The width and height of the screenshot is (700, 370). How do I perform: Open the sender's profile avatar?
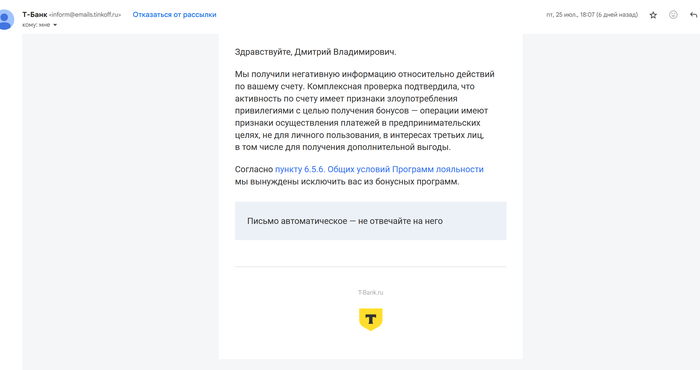pos(6,19)
